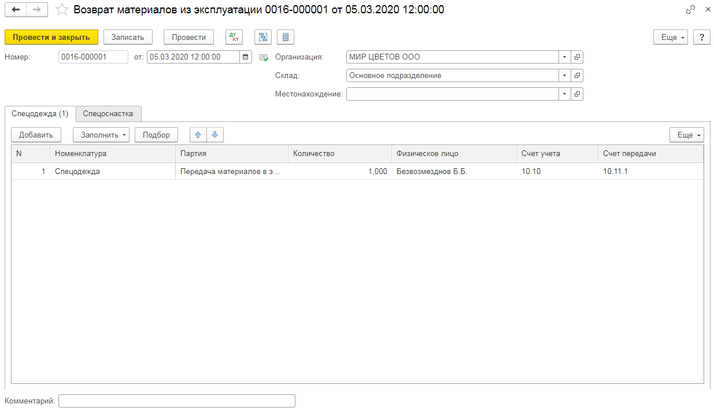Show Дт/Кт postings of the document
This screenshot has width=714, height=411.
234,37
